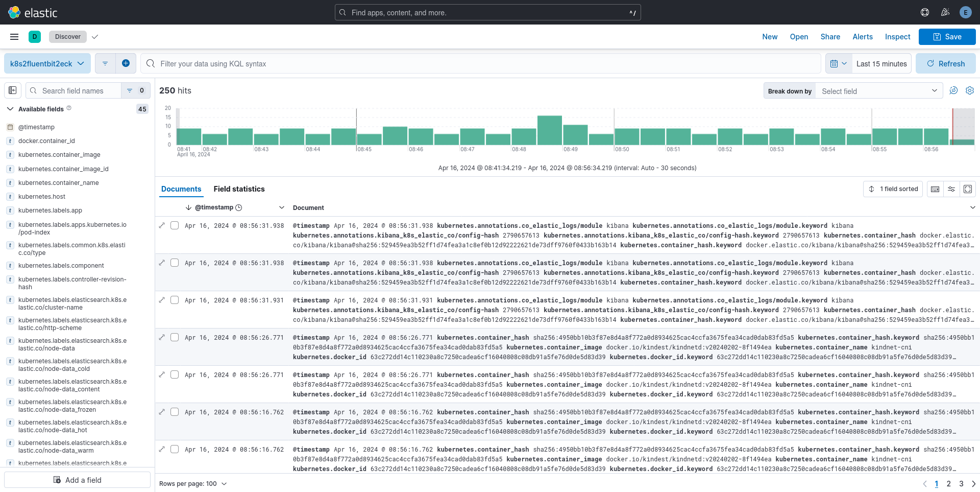Viewport: 980px width, 492px height.
Task: Select the first 08:56:26.771 row checkbox
Action: (175, 337)
